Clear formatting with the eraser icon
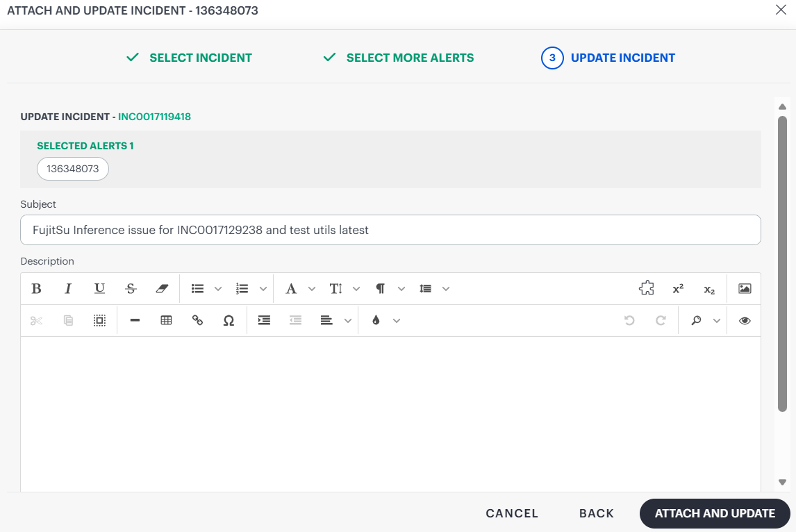Image resolution: width=796 pixels, height=532 pixels. click(162, 289)
